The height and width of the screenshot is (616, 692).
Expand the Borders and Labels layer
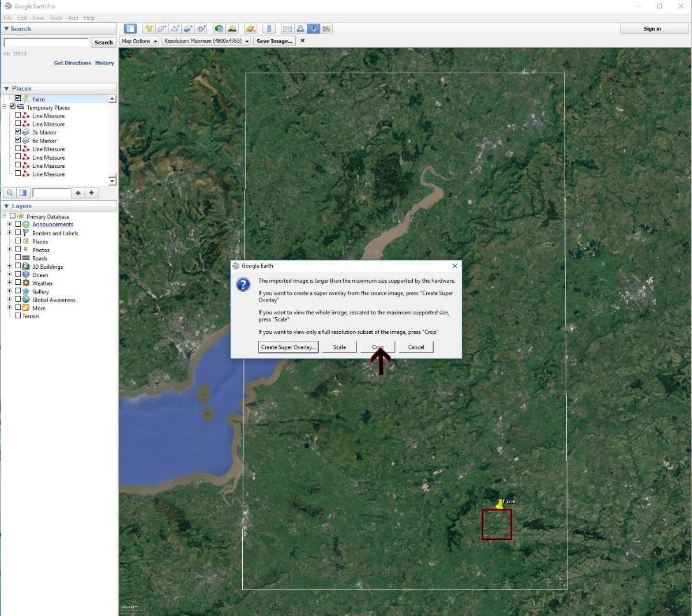[x=9, y=233]
